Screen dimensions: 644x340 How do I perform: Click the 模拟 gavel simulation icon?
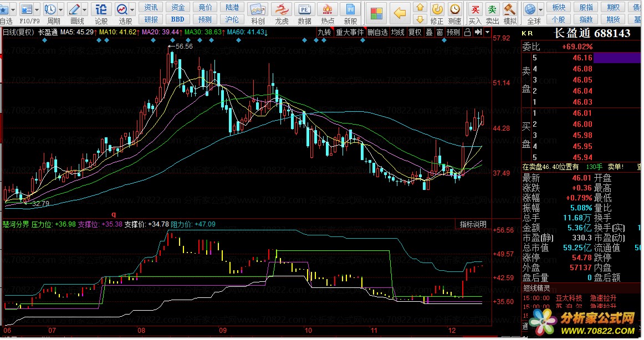[x=509, y=10]
